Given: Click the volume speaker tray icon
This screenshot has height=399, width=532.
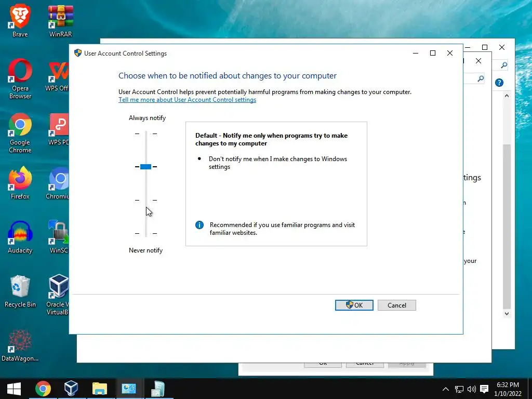Looking at the screenshot, I should (x=472, y=389).
